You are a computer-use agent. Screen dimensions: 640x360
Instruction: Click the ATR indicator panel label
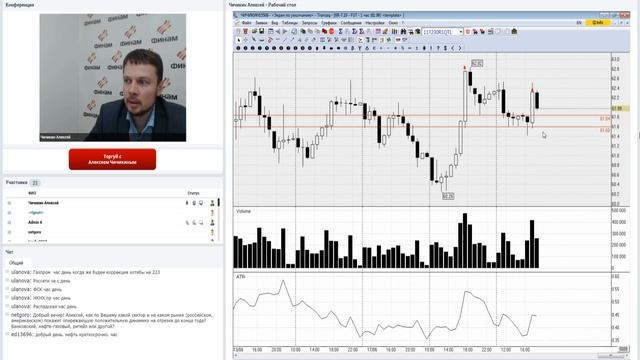coord(240,277)
